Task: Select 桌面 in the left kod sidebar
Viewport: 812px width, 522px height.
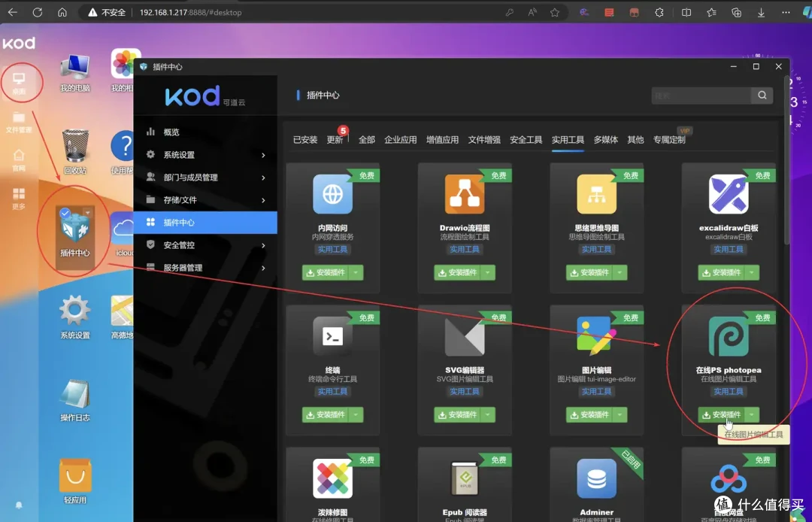Action: (19, 84)
